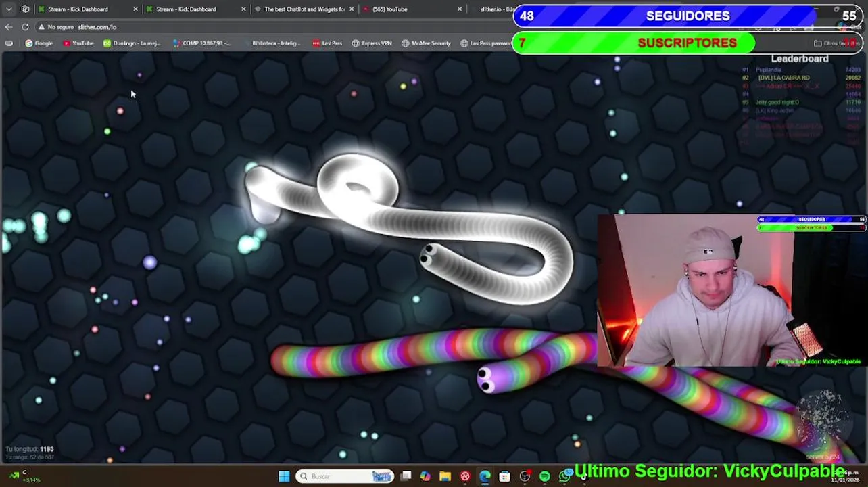Click leaderboard entry Jelly good night :D
Viewport: 868px width, 487px height.
777,102
